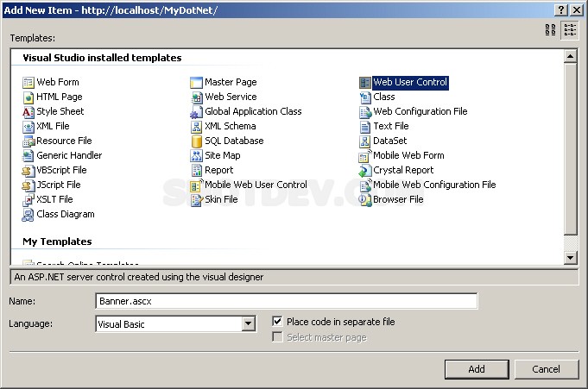Pick the SQL Database template icon

point(197,141)
